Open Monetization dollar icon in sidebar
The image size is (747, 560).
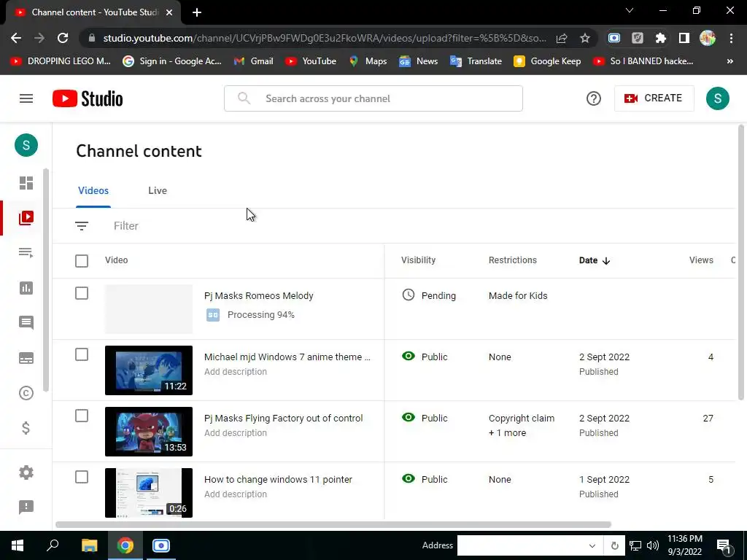[26, 428]
